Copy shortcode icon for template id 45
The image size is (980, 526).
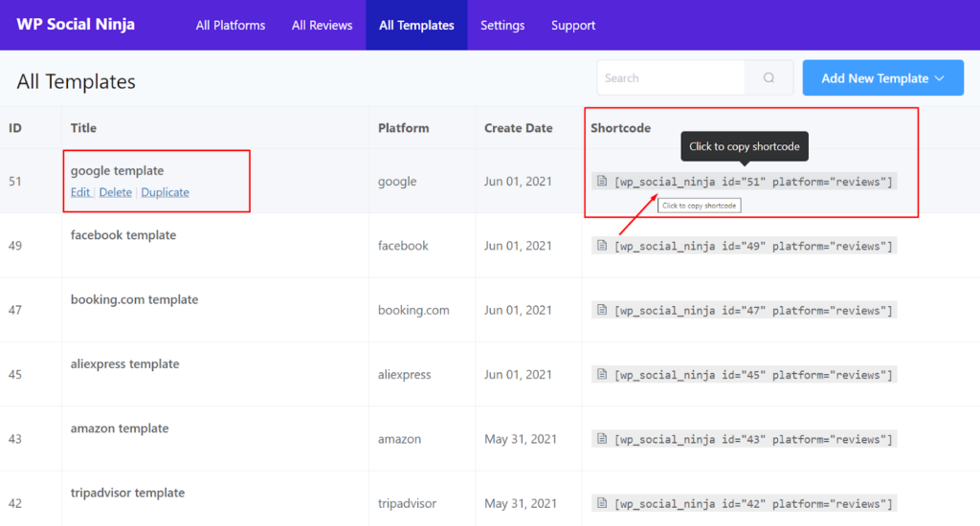click(x=602, y=374)
